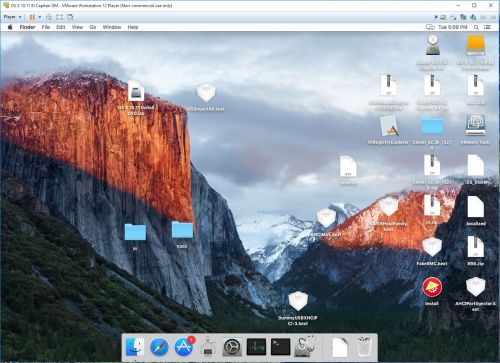Click the display mirroring icon in the menu bar
The height and width of the screenshot is (363, 500).
[430, 27]
